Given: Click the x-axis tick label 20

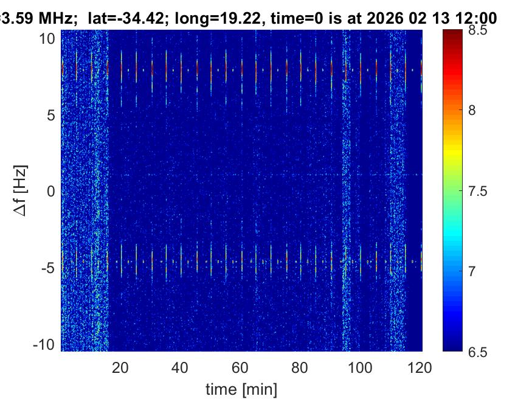Looking at the screenshot, I should point(120,367).
